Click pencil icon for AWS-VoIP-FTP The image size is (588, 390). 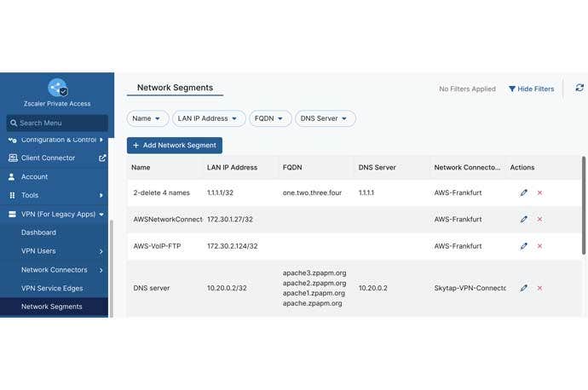[524, 246]
